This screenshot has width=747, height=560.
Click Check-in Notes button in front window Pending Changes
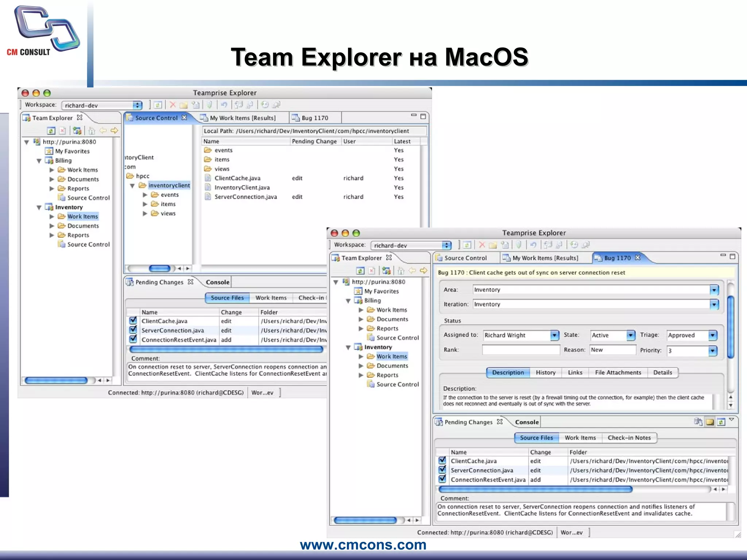[x=629, y=438]
